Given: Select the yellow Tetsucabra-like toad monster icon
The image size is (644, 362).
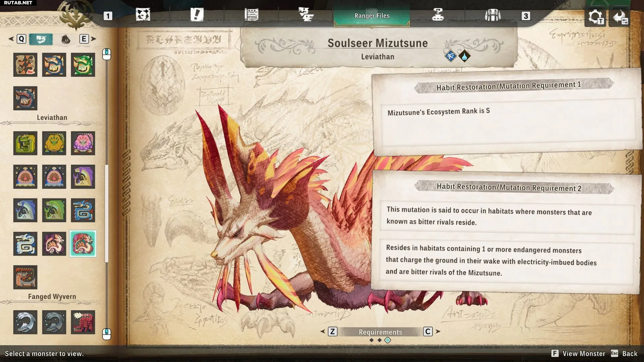Looking at the screenshot, I should point(54,143).
